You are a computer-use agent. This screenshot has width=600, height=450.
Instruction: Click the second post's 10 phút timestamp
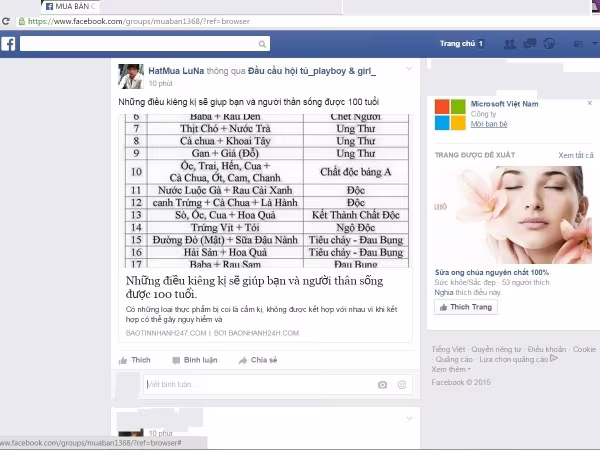[160, 433]
